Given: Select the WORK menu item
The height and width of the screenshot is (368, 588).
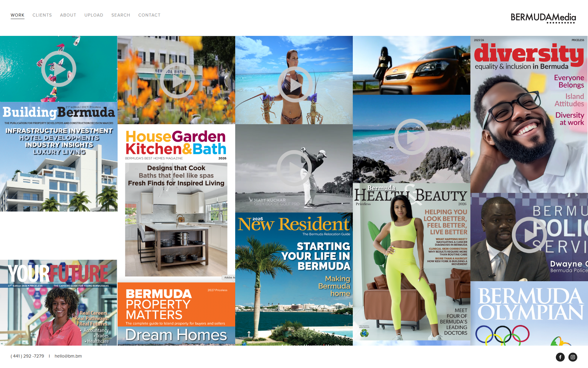Looking at the screenshot, I should pyautogui.click(x=17, y=15).
